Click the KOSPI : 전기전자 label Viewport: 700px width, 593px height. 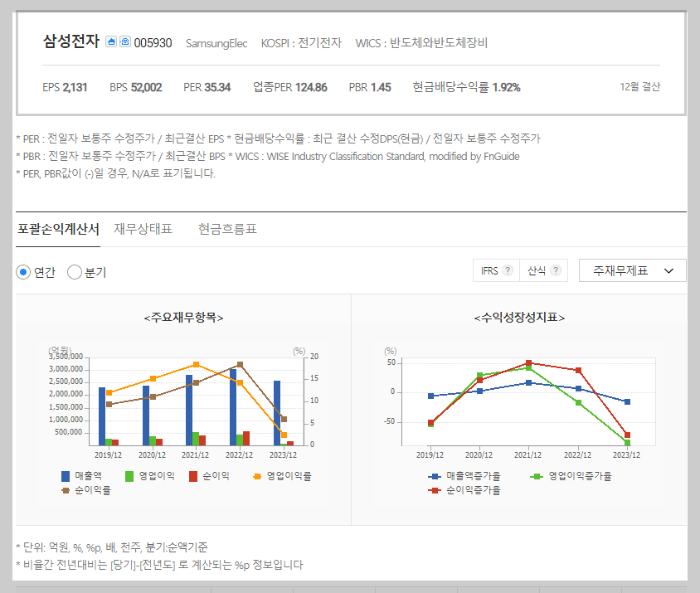301,43
